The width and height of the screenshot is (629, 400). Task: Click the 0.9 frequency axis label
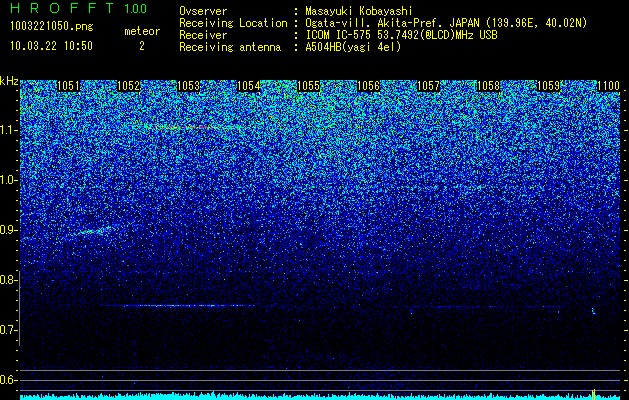pos(8,230)
